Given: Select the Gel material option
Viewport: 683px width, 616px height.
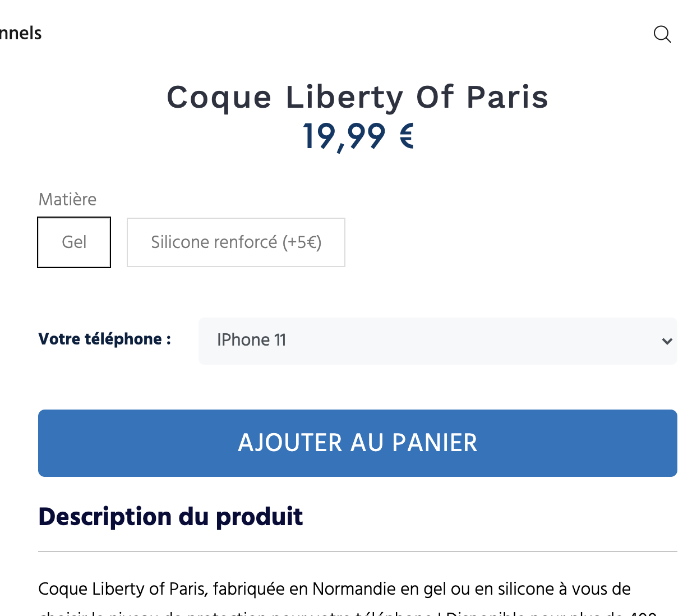Looking at the screenshot, I should point(74,242).
